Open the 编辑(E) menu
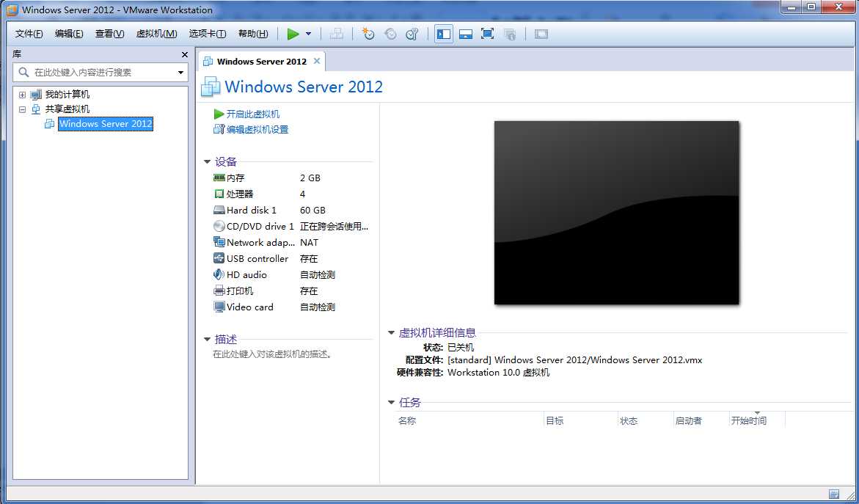Viewport: 859px width, 504px height. pyautogui.click(x=69, y=34)
